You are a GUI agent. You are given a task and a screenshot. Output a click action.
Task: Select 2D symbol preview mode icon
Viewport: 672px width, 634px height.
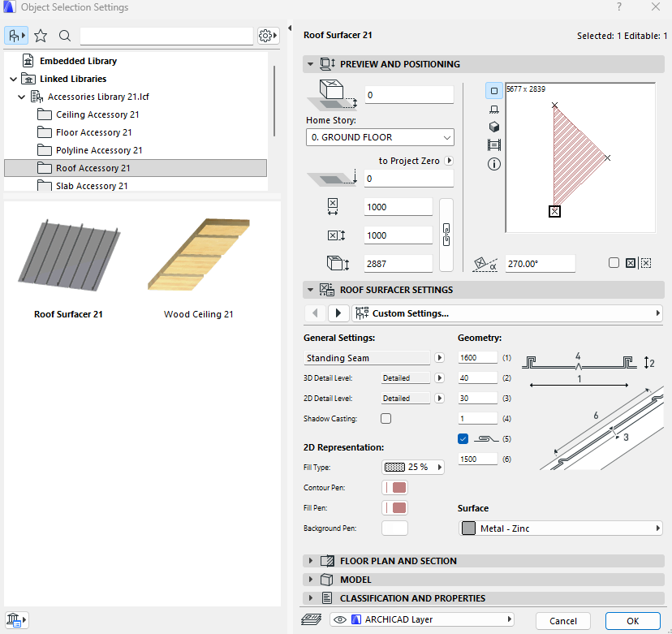[x=493, y=91]
